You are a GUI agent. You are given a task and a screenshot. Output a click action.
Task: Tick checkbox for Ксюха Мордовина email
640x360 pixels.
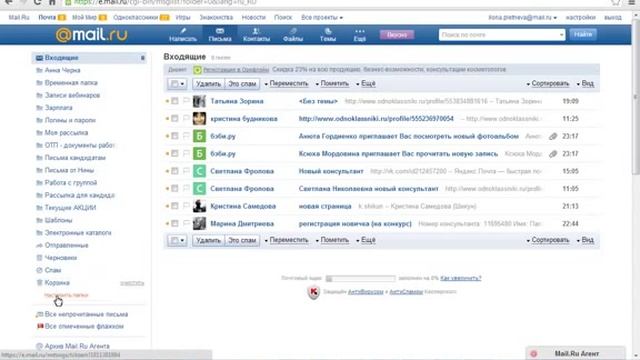[x=175, y=153]
